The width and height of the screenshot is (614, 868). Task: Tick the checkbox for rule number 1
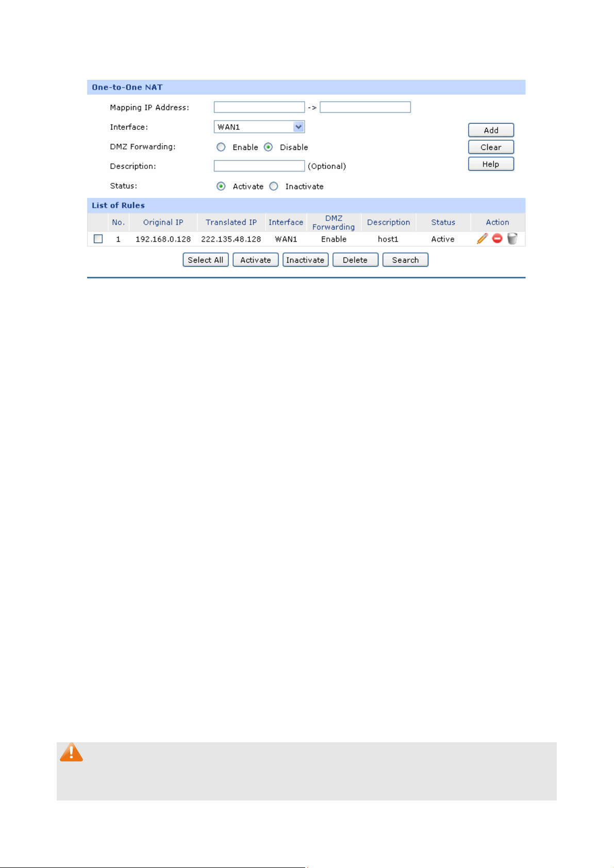tap(98, 239)
